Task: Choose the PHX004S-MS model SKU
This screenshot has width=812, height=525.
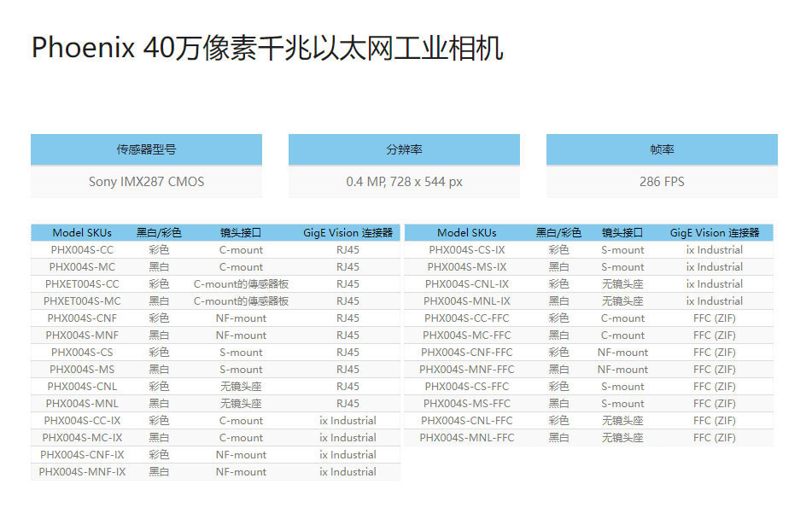Action: 82,370
